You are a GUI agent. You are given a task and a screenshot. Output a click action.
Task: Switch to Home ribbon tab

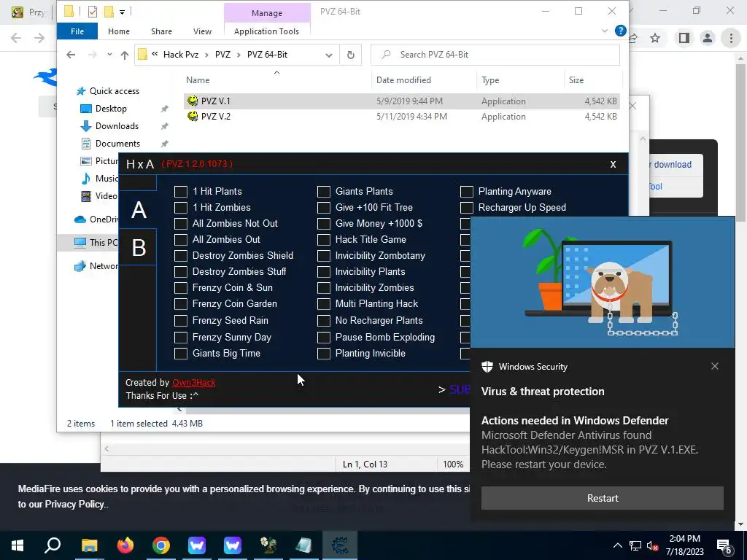(119, 31)
